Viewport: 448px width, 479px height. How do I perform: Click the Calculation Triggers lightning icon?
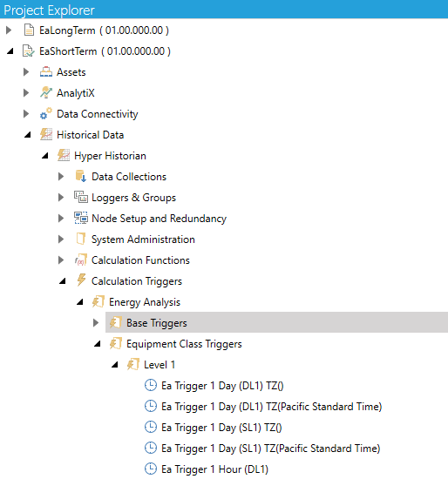click(81, 280)
